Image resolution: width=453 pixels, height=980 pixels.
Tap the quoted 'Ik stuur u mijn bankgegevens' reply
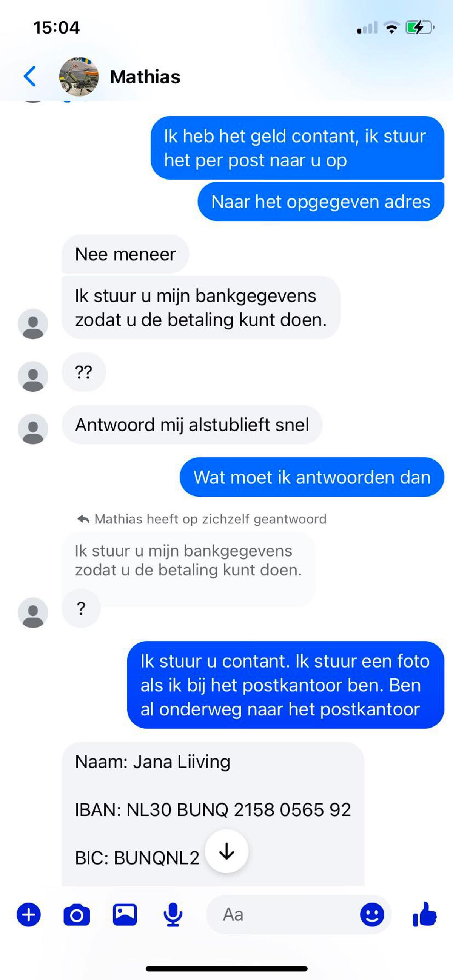188,560
